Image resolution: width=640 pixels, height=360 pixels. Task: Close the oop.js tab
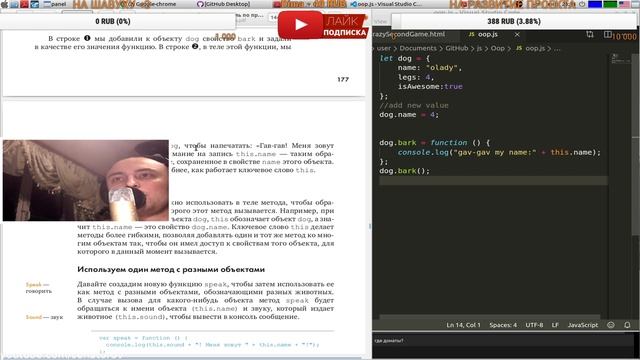(x=517, y=35)
